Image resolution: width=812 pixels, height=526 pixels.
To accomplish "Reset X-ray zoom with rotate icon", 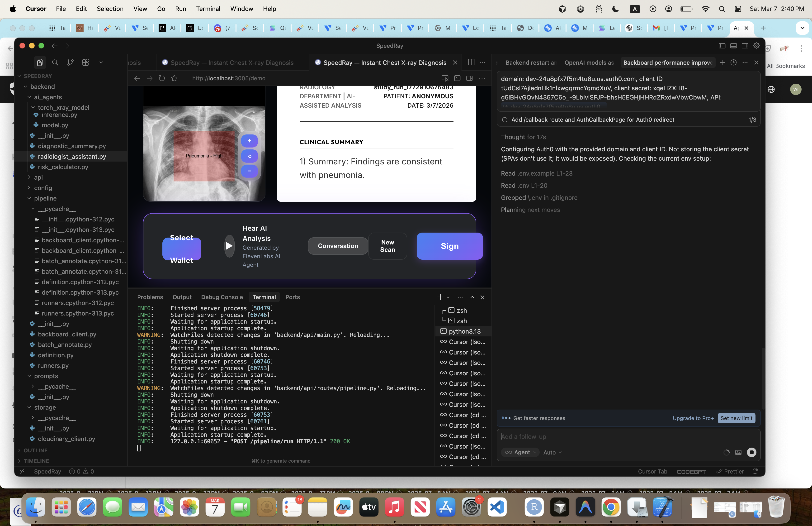I will [x=249, y=156].
